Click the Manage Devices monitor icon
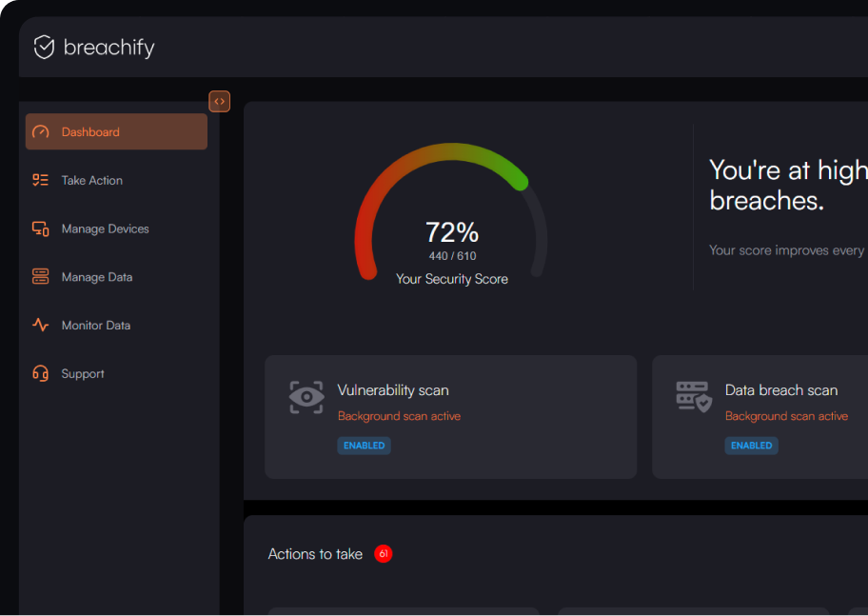868x616 pixels. [x=40, y=229]
